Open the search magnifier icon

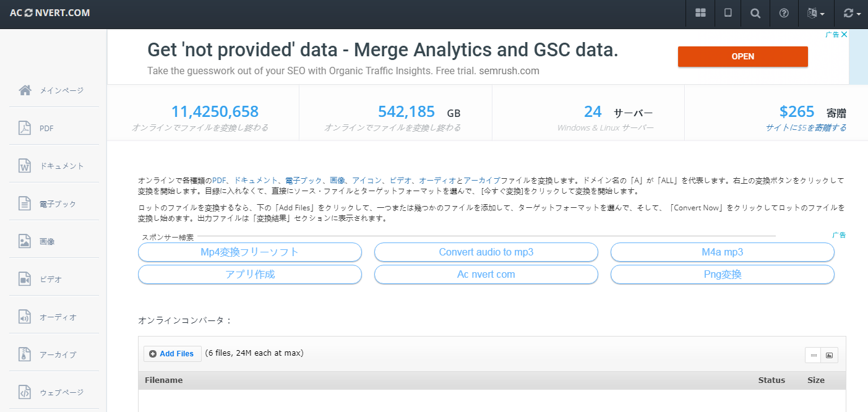click(755, 13)
